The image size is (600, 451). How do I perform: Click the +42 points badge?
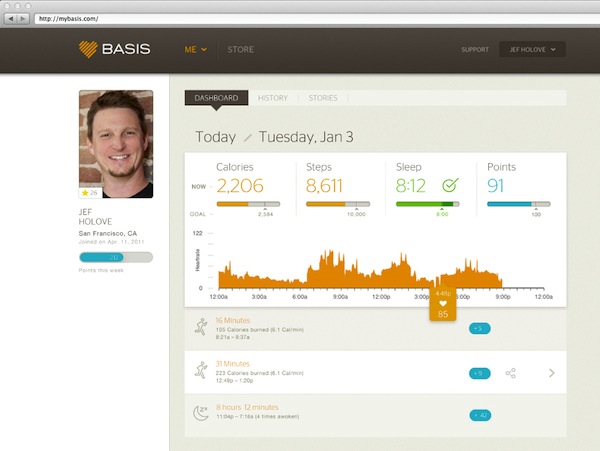pos(480,415)
